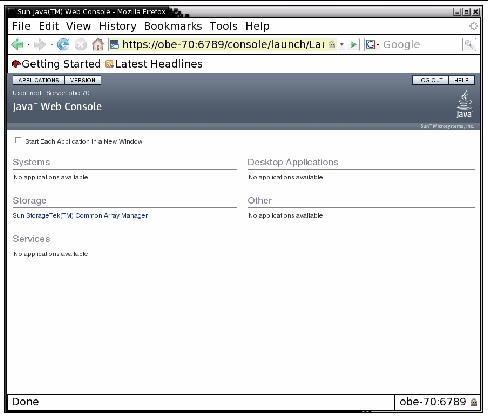488x418 pixels.
Task: Click obe-70:6789 in the status bar
Action: tap(432, 402)
